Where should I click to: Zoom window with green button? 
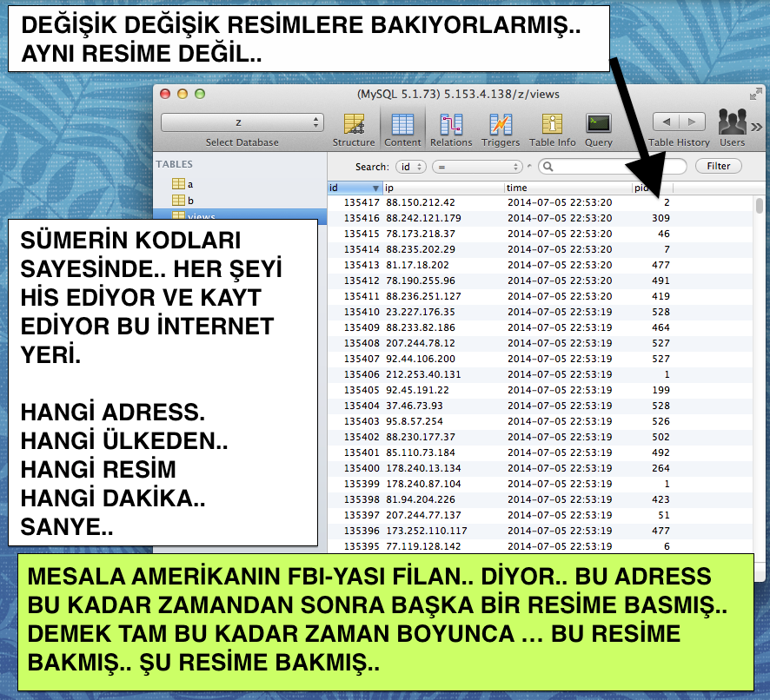(x=200, y=94)
